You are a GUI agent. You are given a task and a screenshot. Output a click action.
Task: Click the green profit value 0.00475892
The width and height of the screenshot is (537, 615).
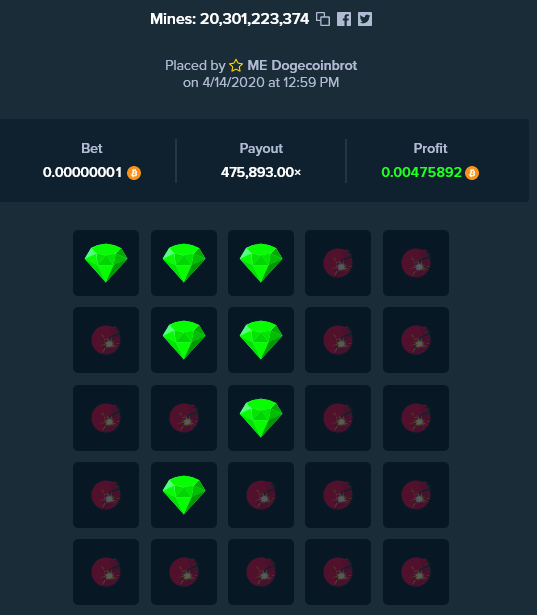click(x=421, y=172)
